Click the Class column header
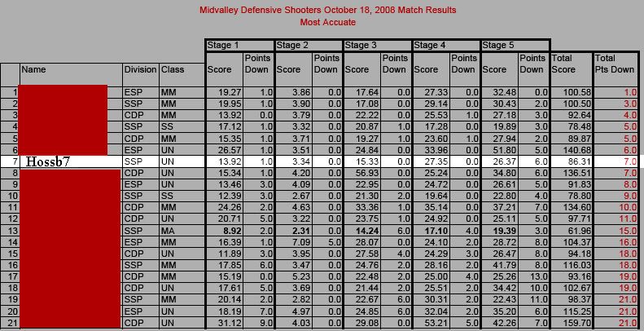Screen dimensions: 644x331 pos(182,74)
